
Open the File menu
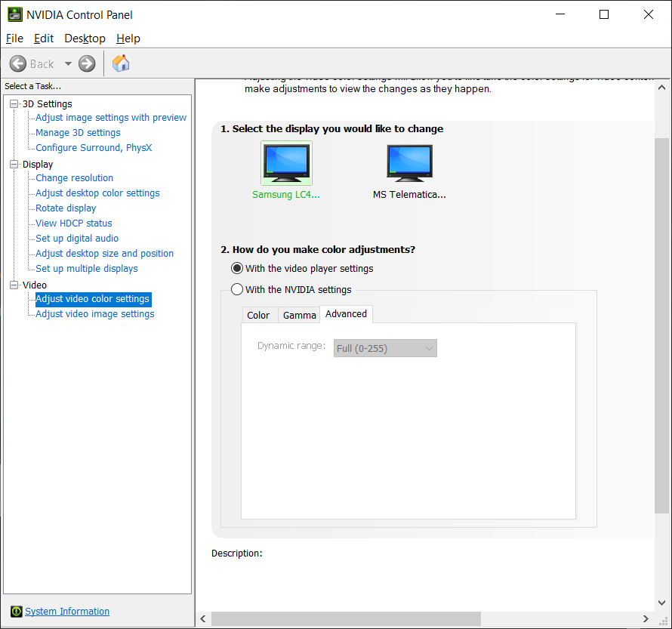click(x=14, y=39)
